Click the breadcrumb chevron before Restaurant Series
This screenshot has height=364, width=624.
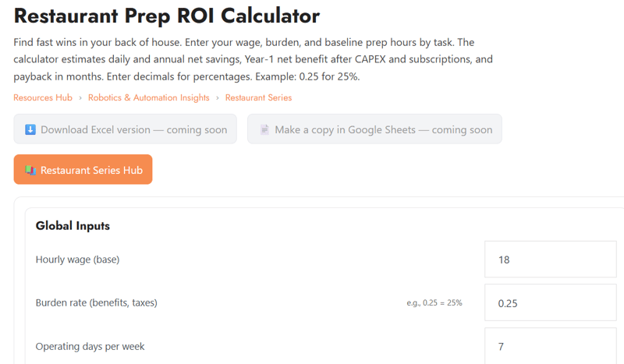(218, 98)
